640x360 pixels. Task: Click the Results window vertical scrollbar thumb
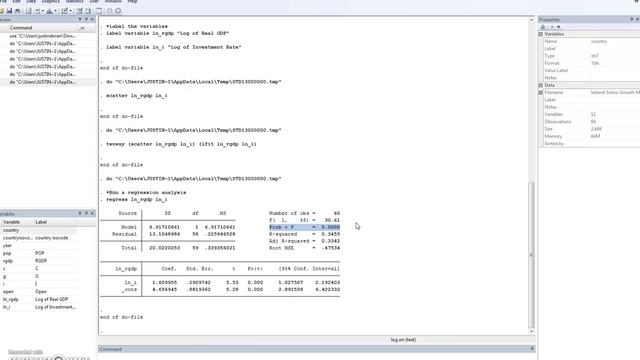tap(531, 255)
